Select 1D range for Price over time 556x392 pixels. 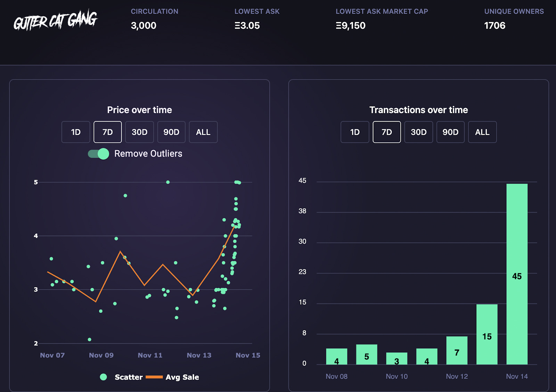pos(76,132)
